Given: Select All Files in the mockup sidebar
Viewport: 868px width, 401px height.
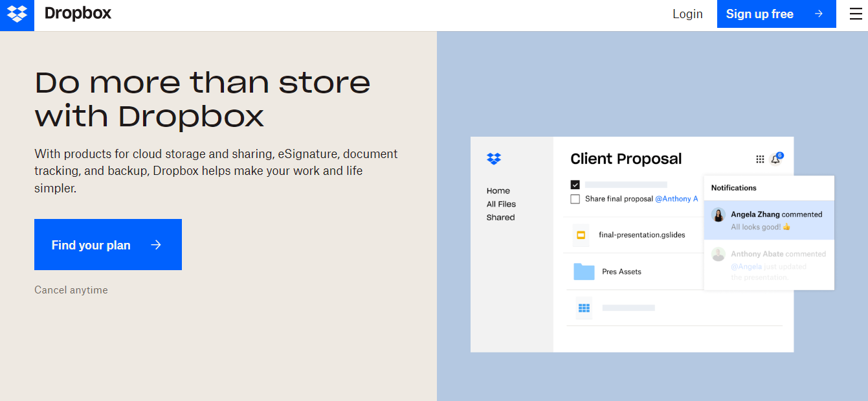Looking at the screenshot, I should [x=501, y=204].
